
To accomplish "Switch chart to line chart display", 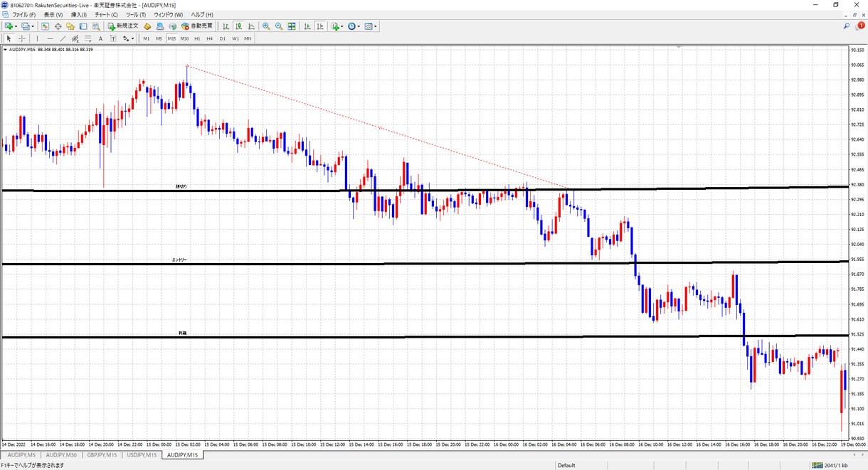I will coord(251,26).
